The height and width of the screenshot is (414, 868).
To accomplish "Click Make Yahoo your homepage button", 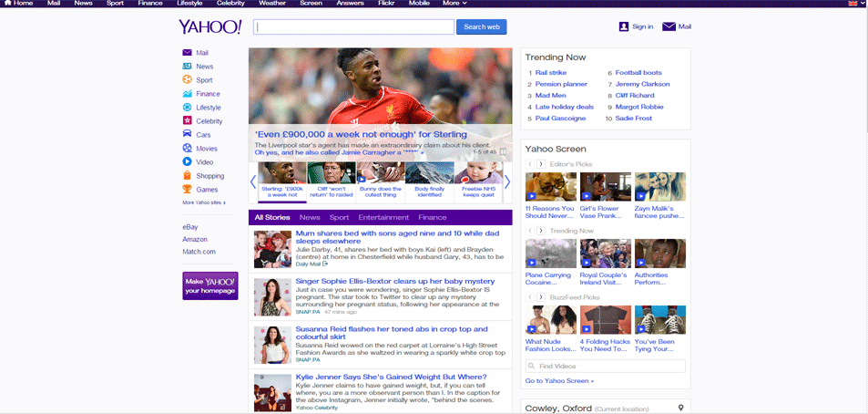I will 210,286.
